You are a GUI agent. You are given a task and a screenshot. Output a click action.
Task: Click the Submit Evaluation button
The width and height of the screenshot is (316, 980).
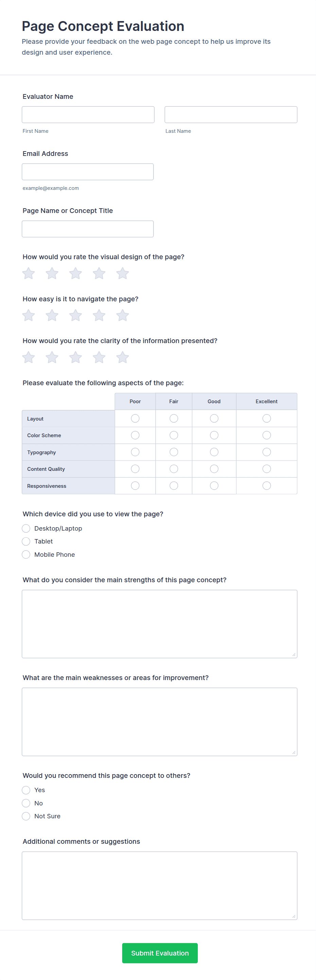160,953
